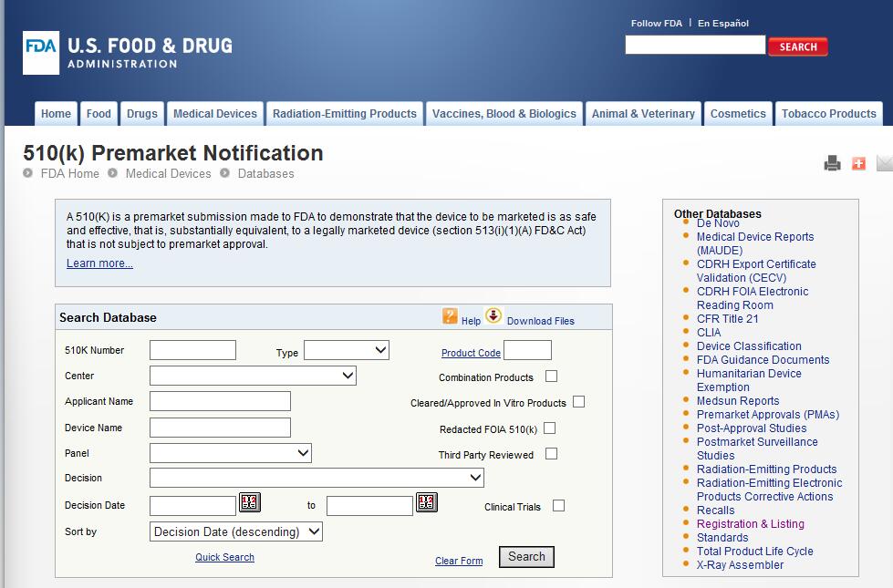Click the 510K Number input field
The height and width of the screenshot is (588, 893).
(192, 350)
